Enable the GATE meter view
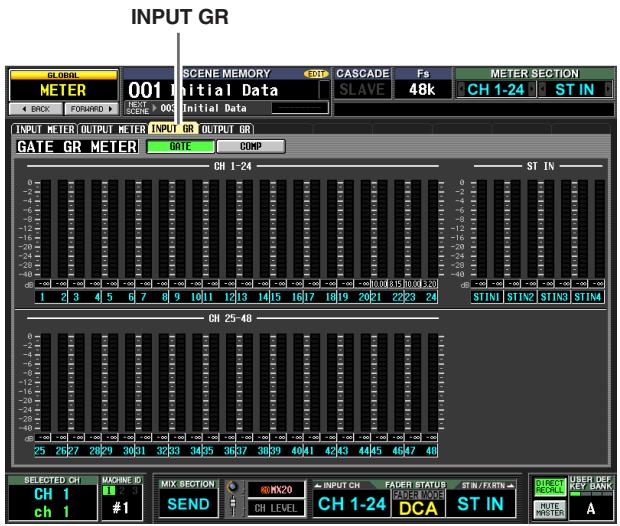This screenshot has height=526, width=620. pos(180,146)
